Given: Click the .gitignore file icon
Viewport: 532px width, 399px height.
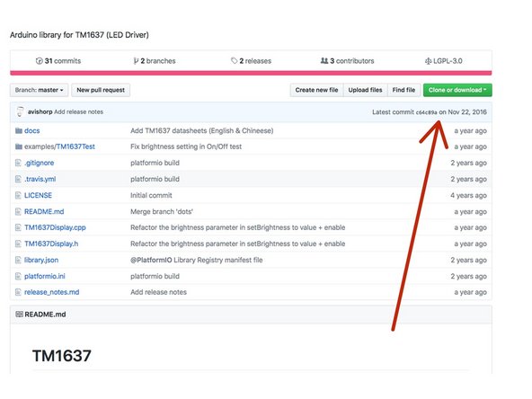Looking at the screenshot, I should pos(18,163).
